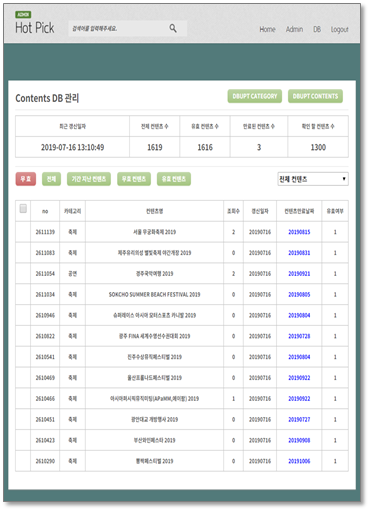
Task: Open the DB menu item
Action: (x=317, y=29)
